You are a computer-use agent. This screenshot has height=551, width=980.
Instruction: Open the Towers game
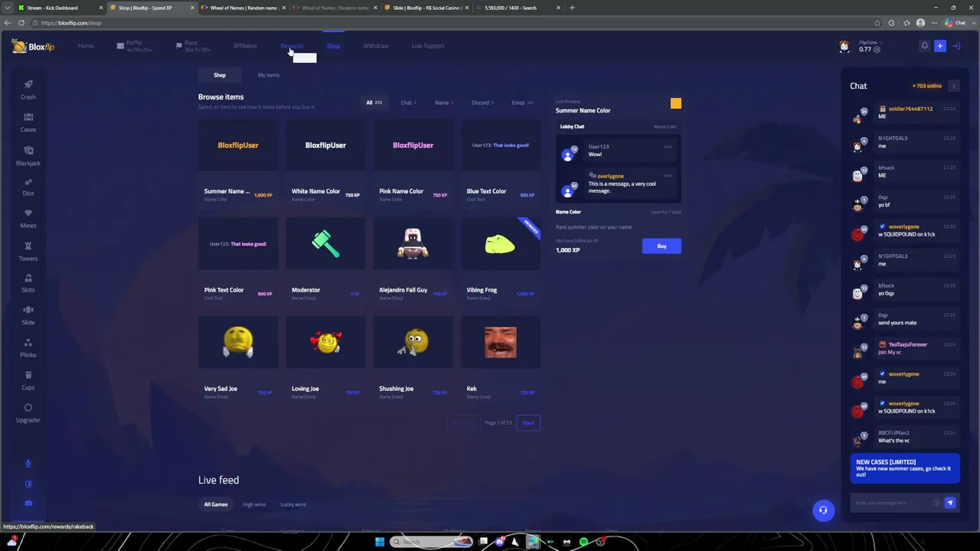click(28, 252)
